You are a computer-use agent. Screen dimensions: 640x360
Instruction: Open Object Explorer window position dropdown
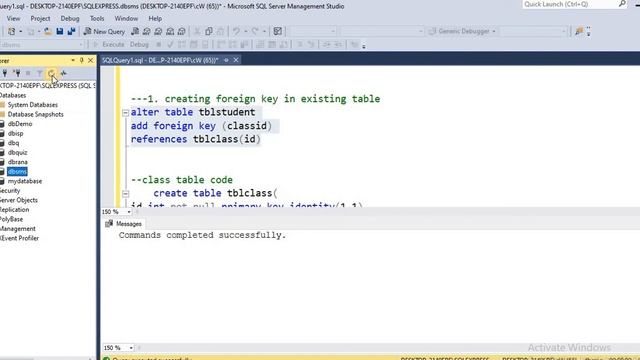[x=73, y=60]
